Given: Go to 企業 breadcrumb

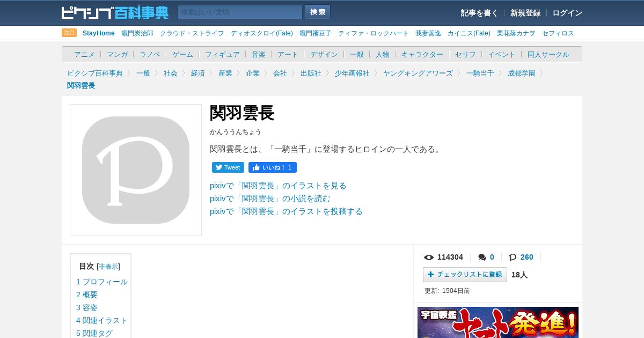Looking at the screenshot, I should [253, 73].
